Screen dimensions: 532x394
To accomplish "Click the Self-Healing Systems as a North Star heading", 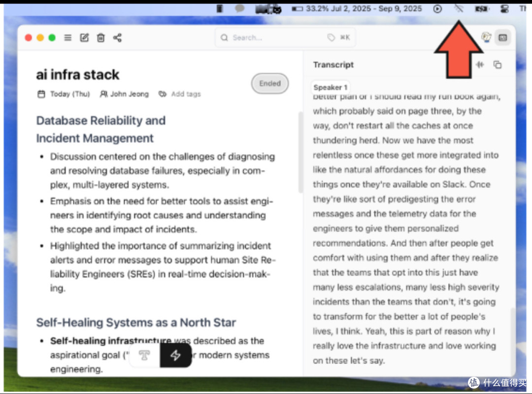I will (x=136, y=323).
